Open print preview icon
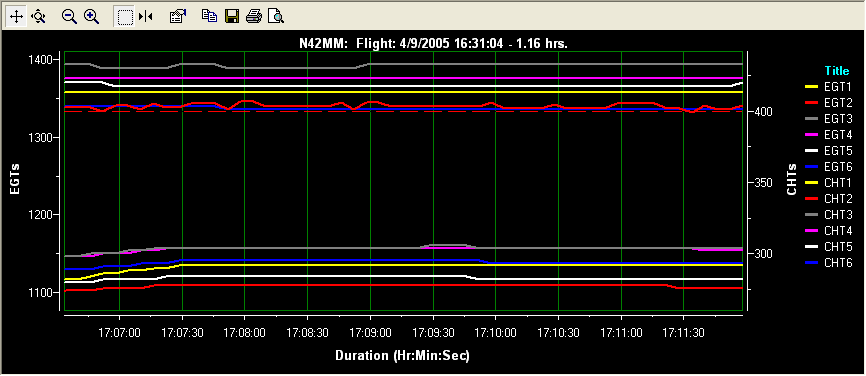The image size is (866, 376). (276, 17)
